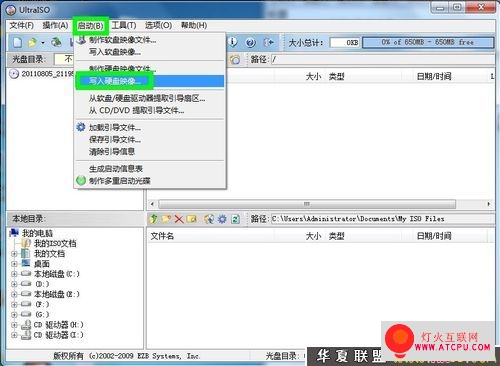Click the red X delete icon in local toolbar
500x366 pixels.
[179, 219]
